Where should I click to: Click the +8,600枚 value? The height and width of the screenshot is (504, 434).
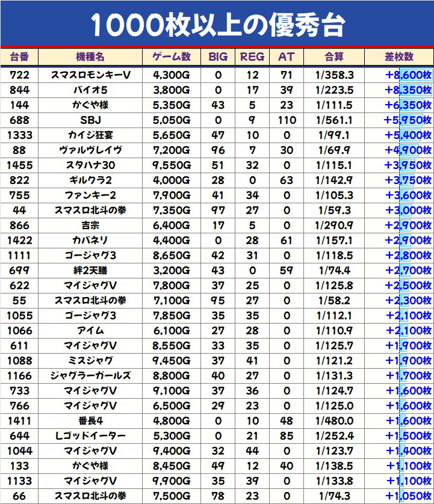click(408, 75)
